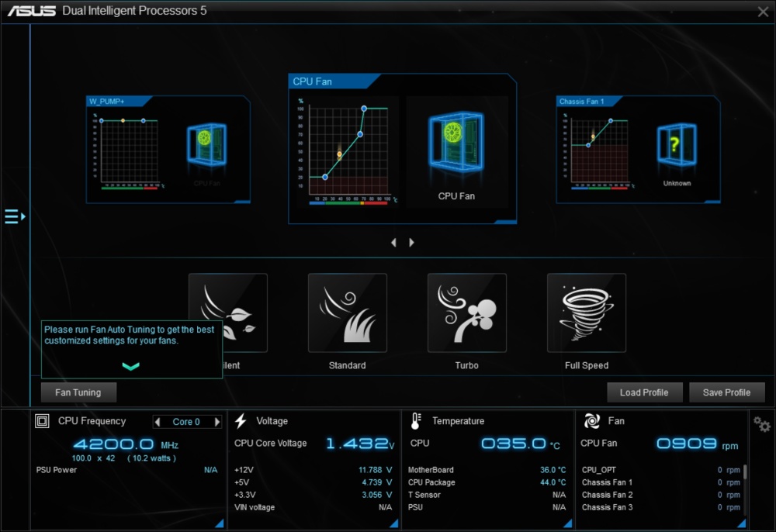
Task: Click the CPU temperature 035.0 readout
Action: click(520, 444)
